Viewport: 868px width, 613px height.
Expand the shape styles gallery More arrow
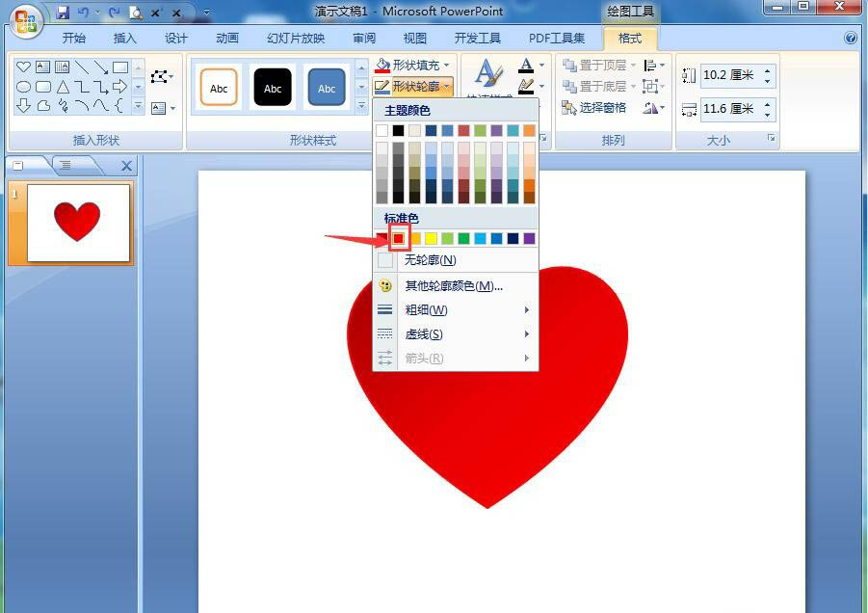coord(361,105)
